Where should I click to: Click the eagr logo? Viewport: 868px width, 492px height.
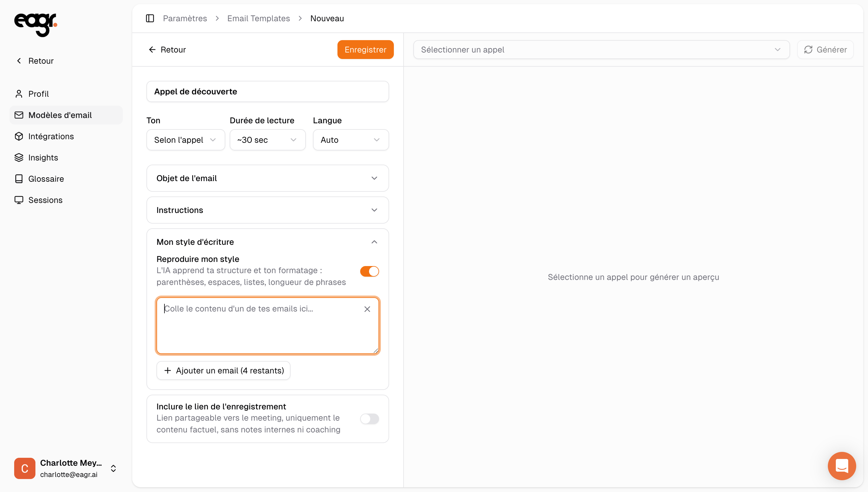tap(35, 25)
